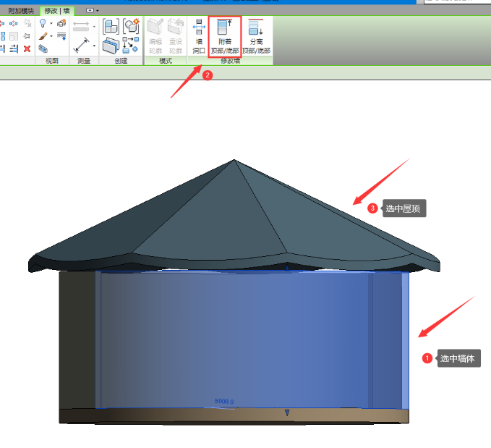This screenshot has width=491, height=448.
Task: Click the Attach Top/Base (附着 顶部/底部) tool
Action: coord(224,37)
